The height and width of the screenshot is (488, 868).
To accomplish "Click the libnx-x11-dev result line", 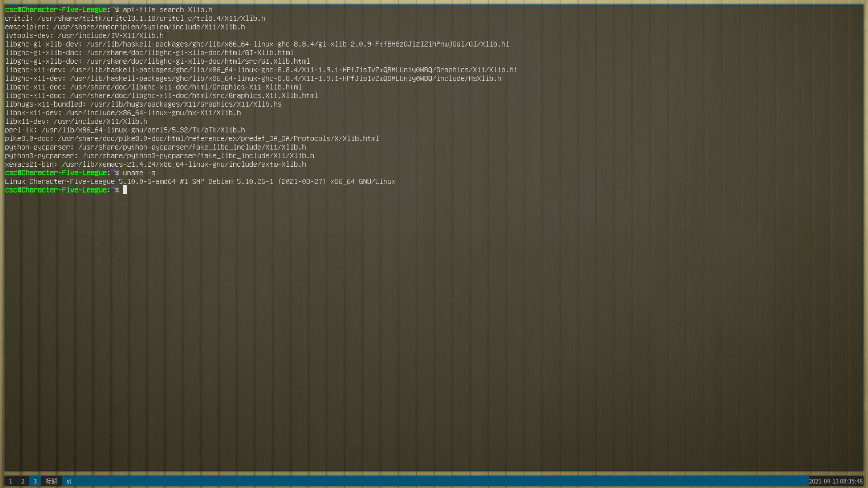I will click(123, 113).
